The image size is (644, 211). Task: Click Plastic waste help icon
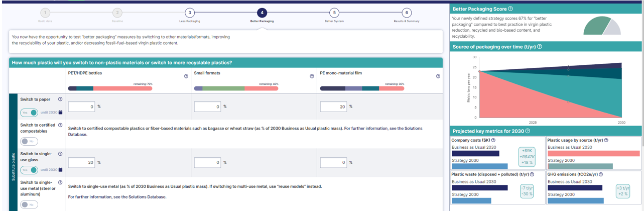(x=532, y=174)
